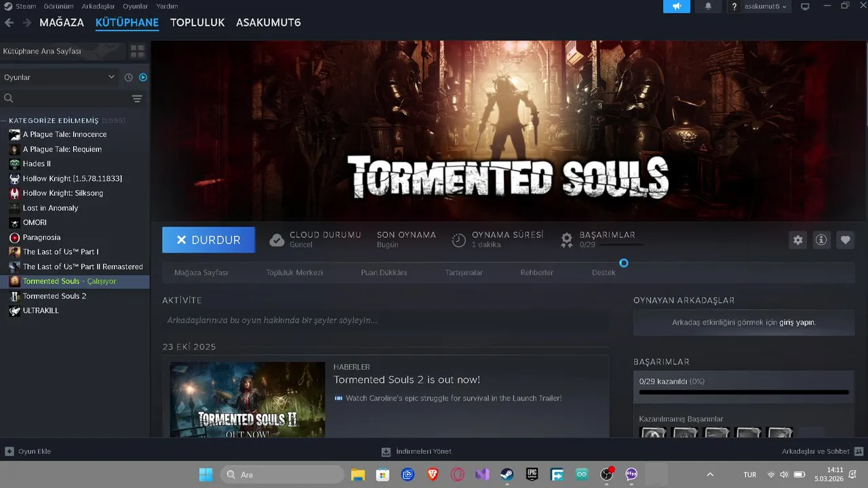Open Tormented Souls 2 news thumbnail
The width and height of the screenshot is (868, 488).
coord(248,400)
